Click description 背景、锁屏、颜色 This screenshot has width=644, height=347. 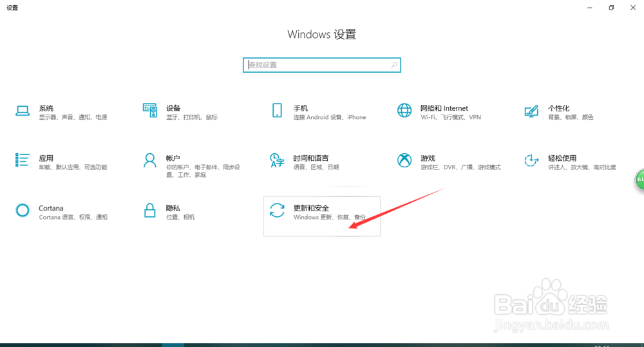tap(571, 117)
